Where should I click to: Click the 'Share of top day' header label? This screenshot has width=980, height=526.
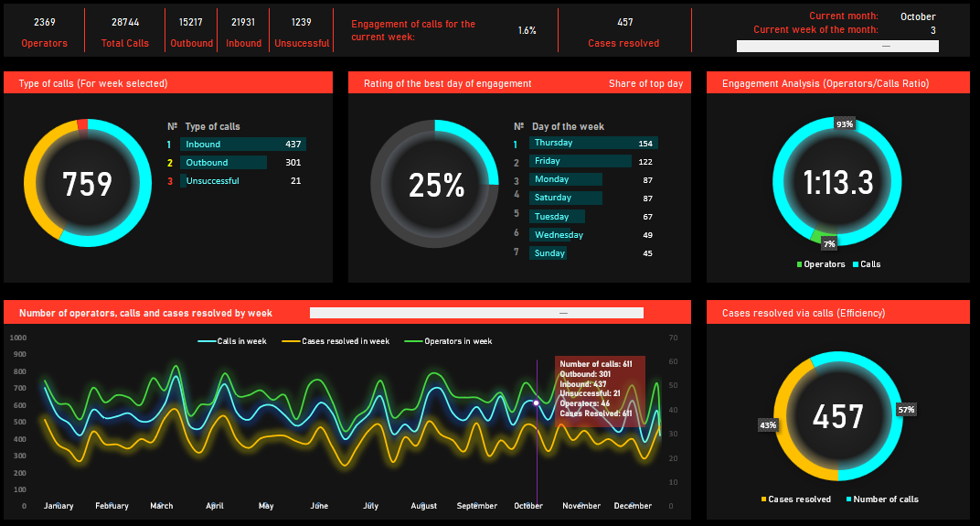645,83
